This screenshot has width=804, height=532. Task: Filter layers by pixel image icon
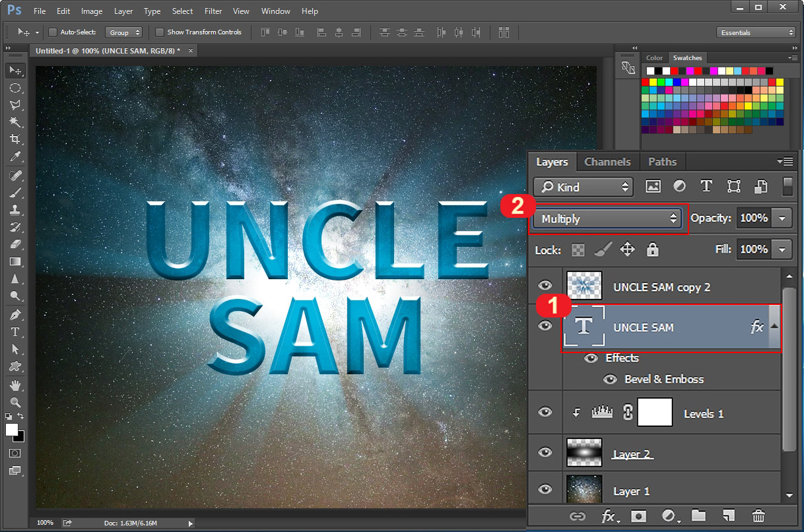pyautogui.click(x=653, y=187)
